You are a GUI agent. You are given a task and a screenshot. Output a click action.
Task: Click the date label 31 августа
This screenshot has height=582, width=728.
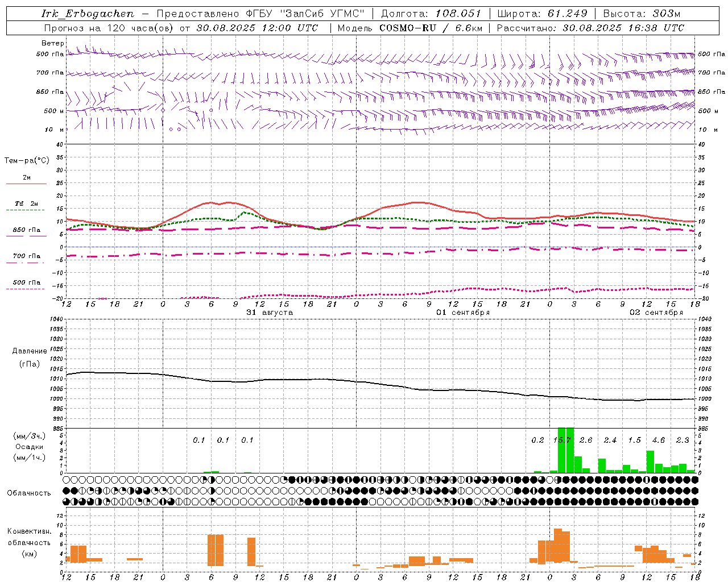pos(270,313)
